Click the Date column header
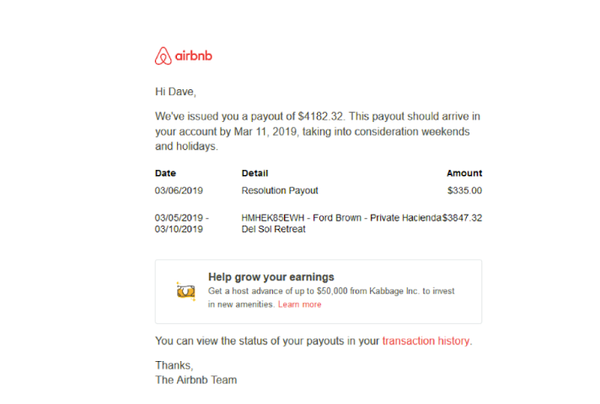Image resolution: width=600 pixels, height=404 pixels. (x=165, y=173)
